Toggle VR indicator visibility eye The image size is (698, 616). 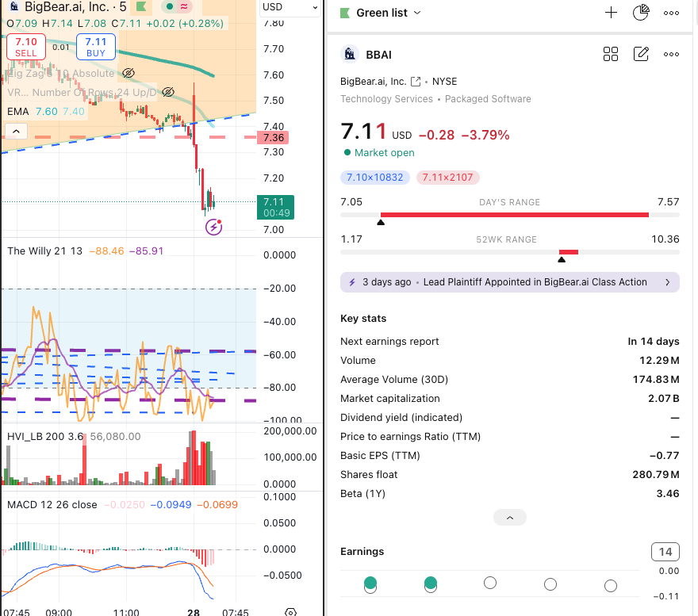(168, 92)
